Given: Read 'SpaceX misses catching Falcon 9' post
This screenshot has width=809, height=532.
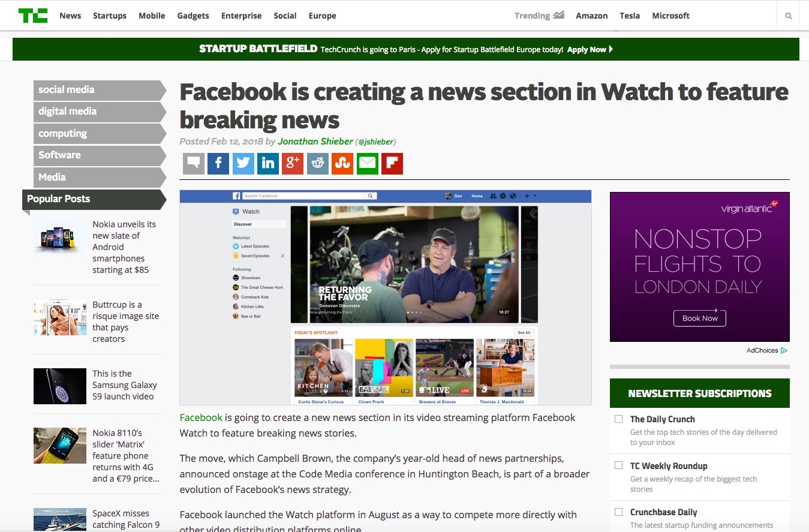Looking at the screenshot, I should pos(126,519).
